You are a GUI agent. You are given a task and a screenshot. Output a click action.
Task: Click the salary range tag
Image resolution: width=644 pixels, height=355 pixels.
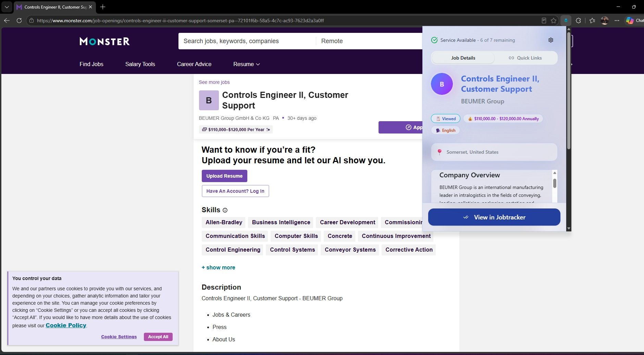click(236, 129)
